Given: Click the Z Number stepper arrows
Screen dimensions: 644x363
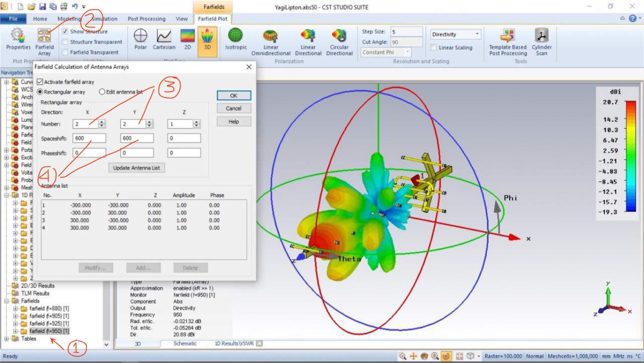Looking at the screenshot, I should [197, 124].
